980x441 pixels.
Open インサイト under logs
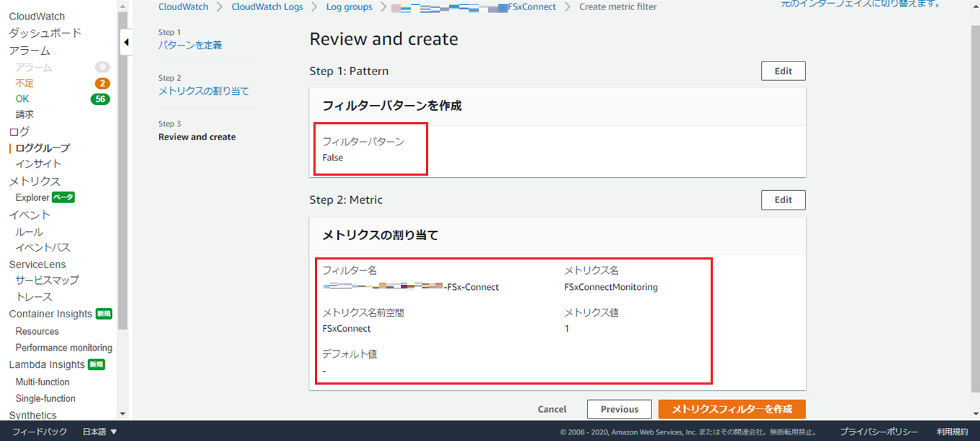[38, 163]
